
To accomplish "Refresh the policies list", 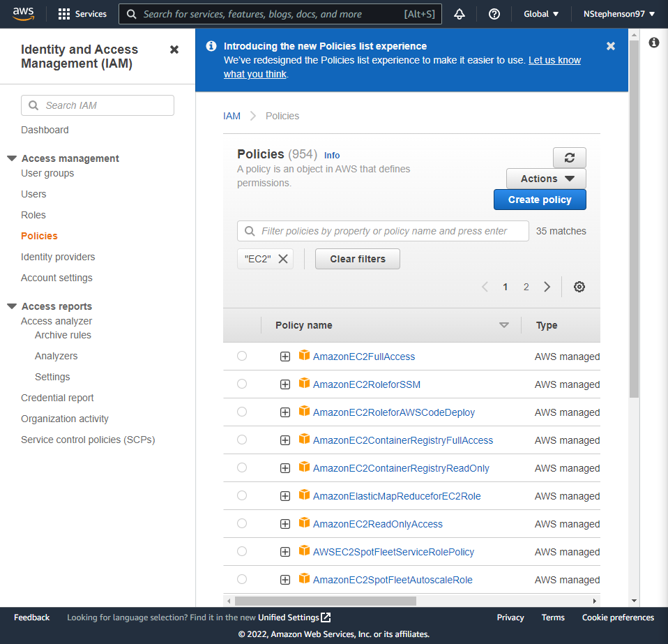I will point(569,158).
